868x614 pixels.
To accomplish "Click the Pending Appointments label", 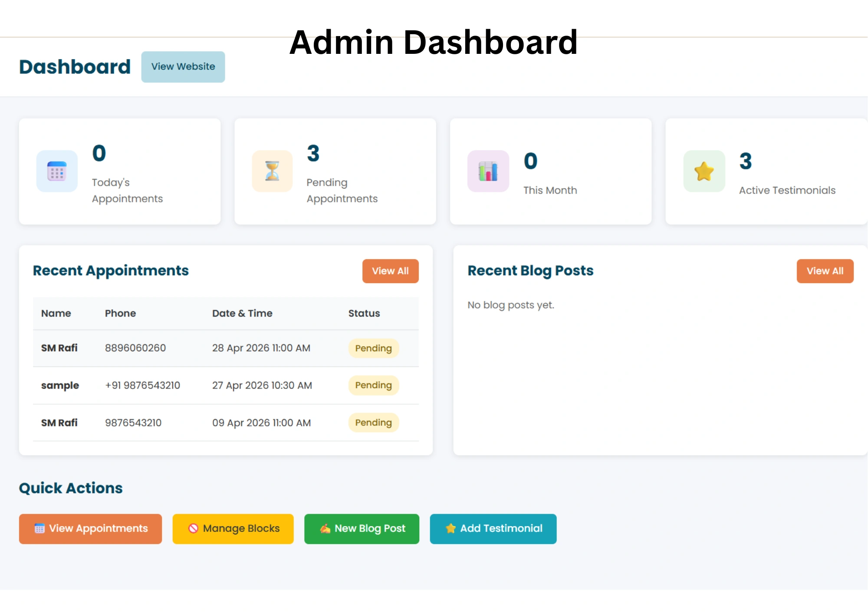I will click(342, 191).
